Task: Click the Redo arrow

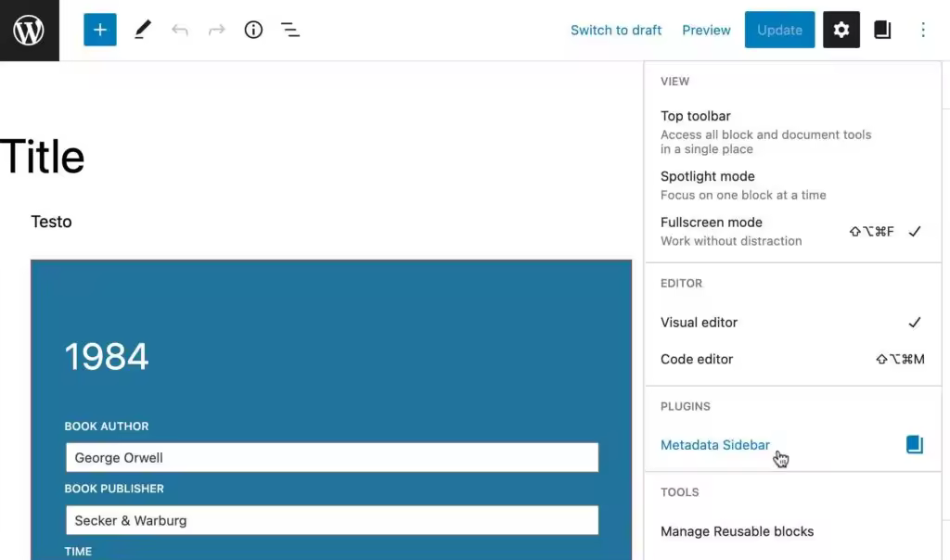Action: click(216, 30)
